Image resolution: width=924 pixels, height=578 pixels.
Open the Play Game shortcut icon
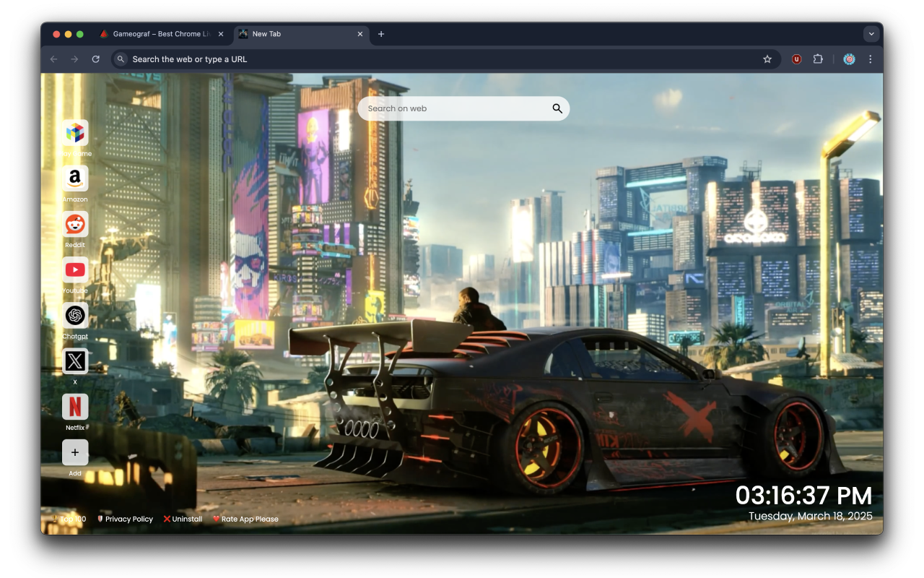tap(75, 133)
